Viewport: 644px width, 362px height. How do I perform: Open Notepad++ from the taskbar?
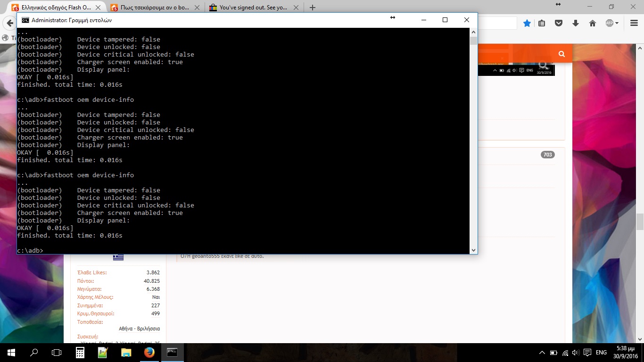[103, 353]
